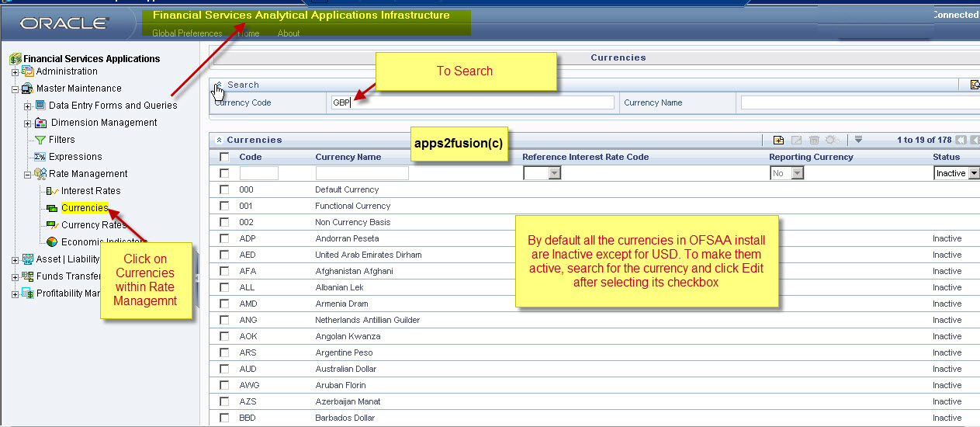Click the Economic Indicators pie chart icon

click(53, 242)
